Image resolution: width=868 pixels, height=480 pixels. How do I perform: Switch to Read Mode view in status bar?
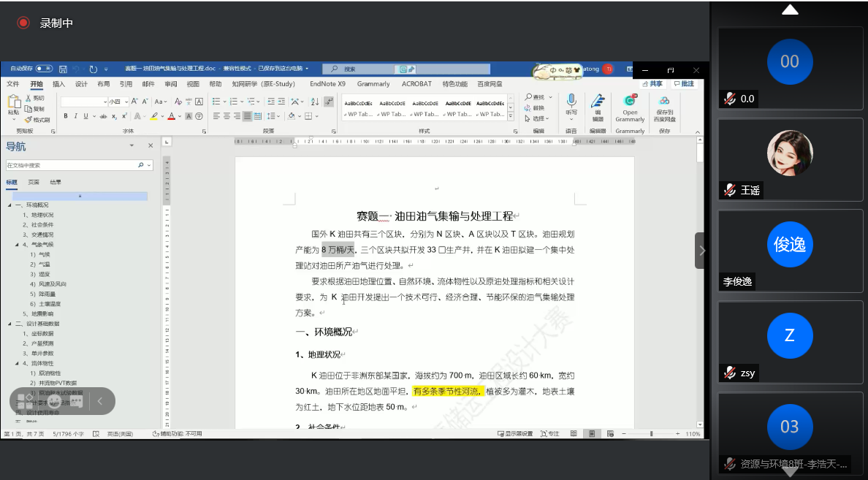pyautogui.click(x=574, y=433)
